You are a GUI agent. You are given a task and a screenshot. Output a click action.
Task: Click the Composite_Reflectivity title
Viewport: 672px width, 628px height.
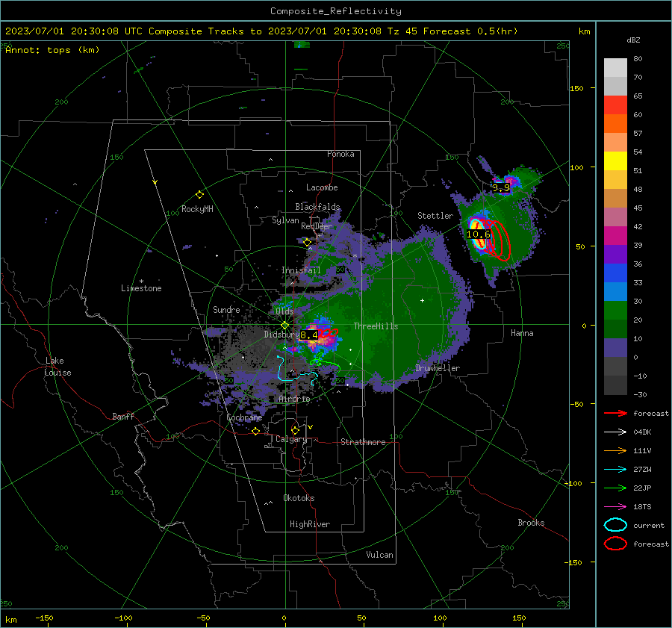pos(335,11)
